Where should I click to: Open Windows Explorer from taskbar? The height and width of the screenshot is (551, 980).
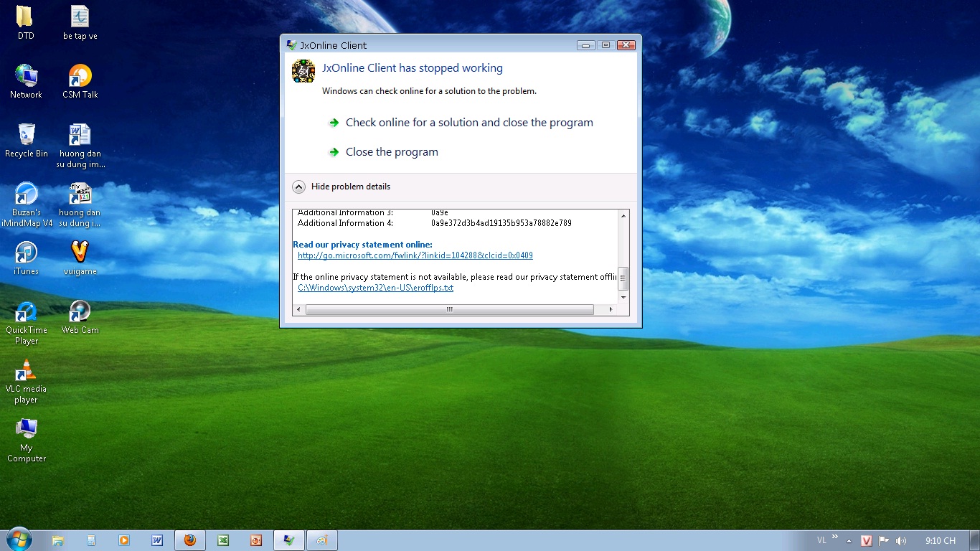tap(58, 540)
